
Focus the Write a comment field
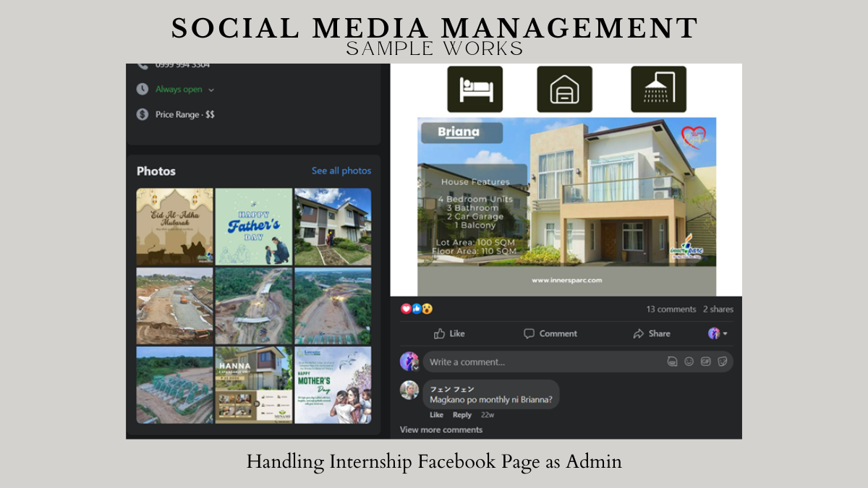pos(578,361)
